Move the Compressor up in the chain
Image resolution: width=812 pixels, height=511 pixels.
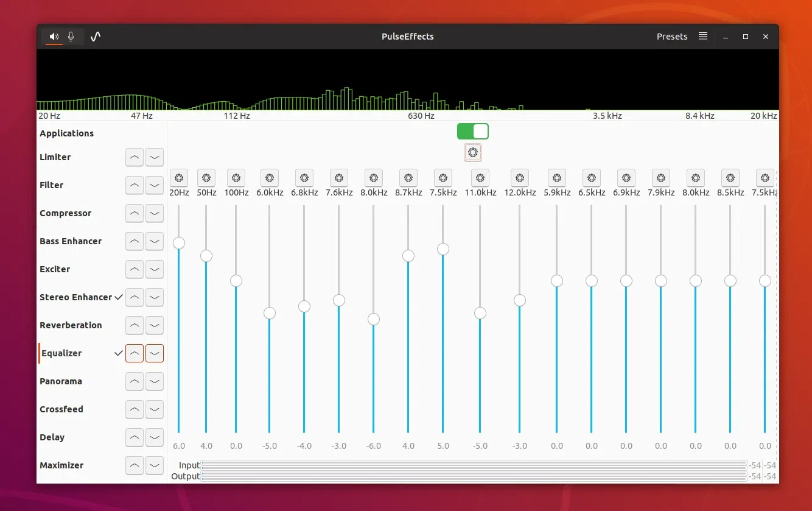(x=135, y=213)
